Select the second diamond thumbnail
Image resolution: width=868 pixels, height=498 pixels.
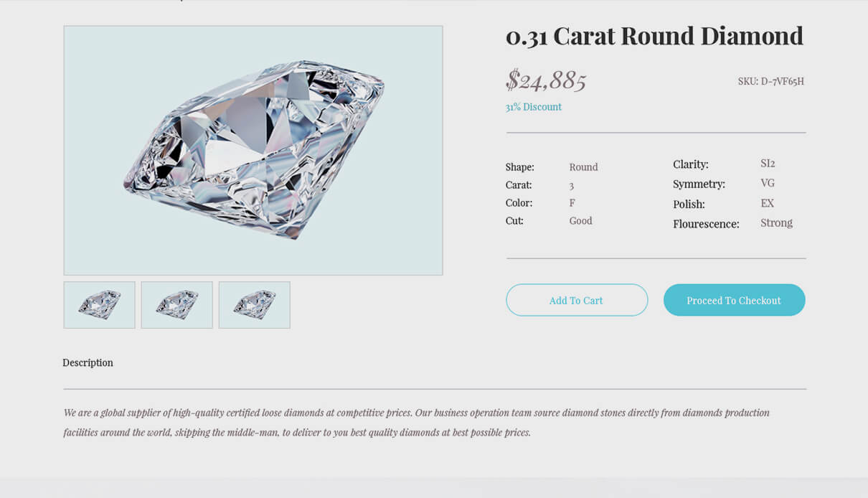pos(176,305)
